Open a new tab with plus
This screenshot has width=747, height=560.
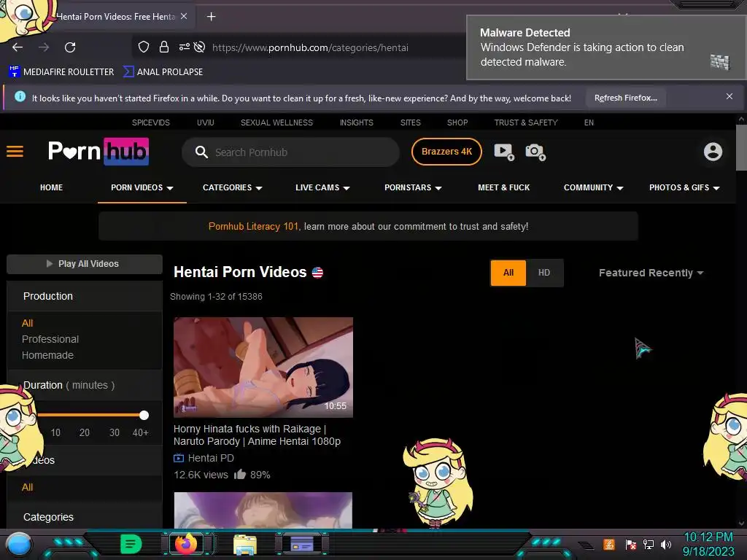coord(211,17)
